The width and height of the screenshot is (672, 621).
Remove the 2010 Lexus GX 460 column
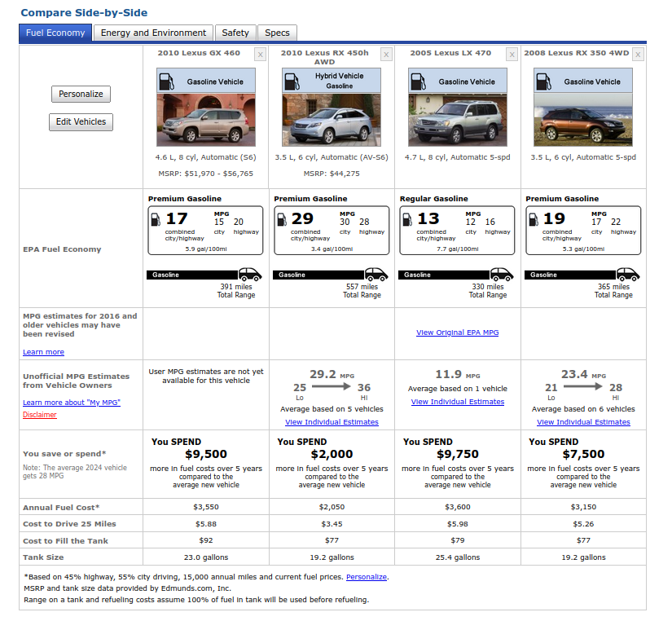tap(260, 55)
